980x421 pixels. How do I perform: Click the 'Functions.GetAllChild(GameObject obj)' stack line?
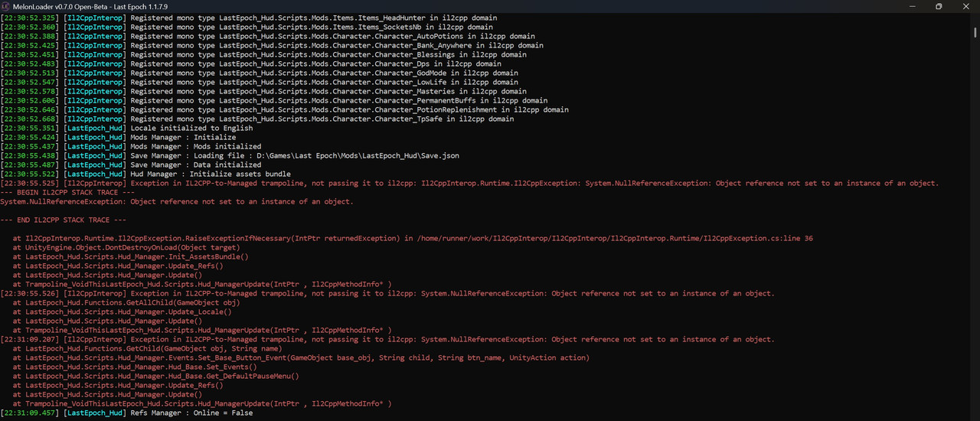126,302
